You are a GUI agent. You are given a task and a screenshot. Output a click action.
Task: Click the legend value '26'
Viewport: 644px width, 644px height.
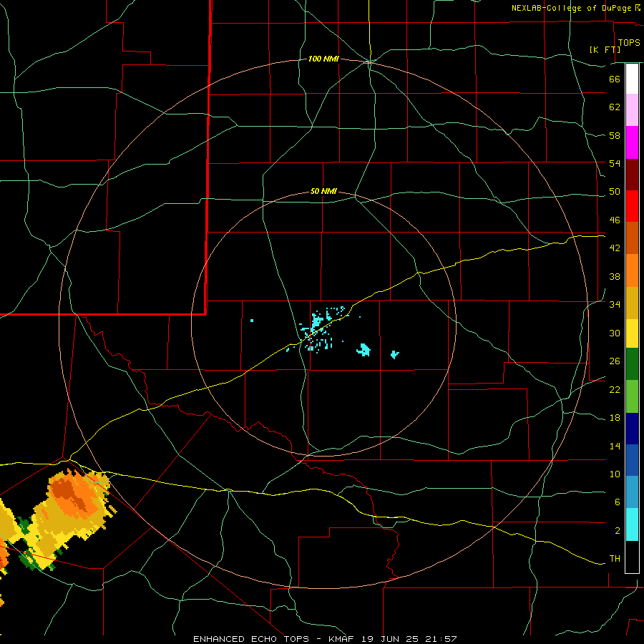[x=615, y=361]
